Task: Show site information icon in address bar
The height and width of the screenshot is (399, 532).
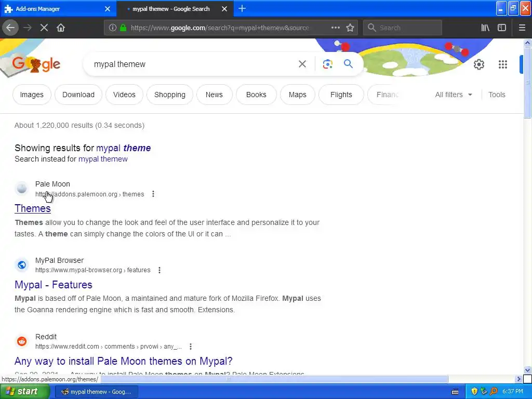Action: (113, 28)
